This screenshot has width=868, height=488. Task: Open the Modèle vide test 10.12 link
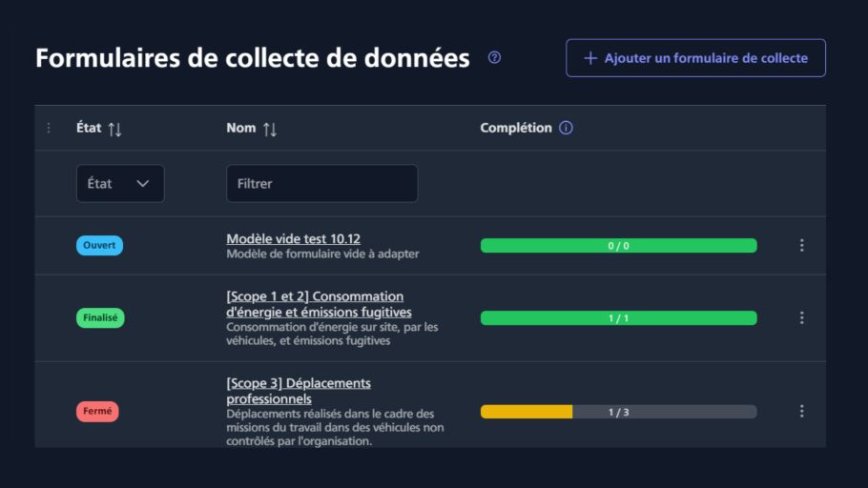click(293, 238)
